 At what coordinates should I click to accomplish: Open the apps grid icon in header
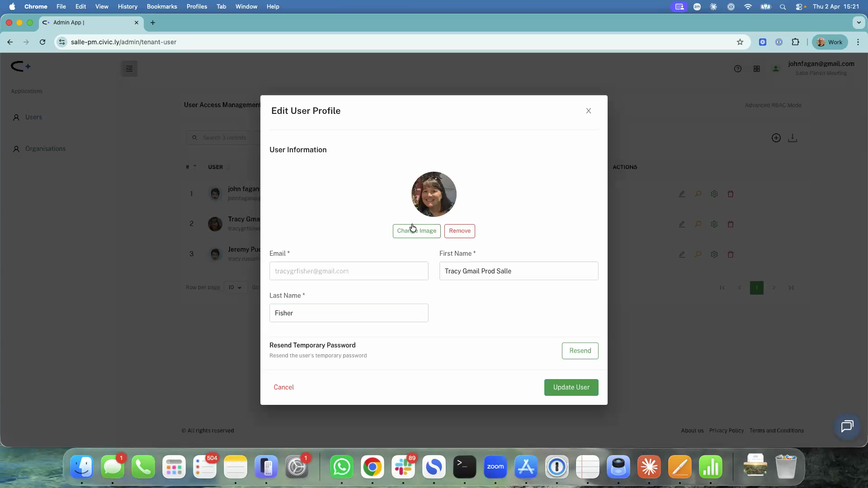point(757,68)
